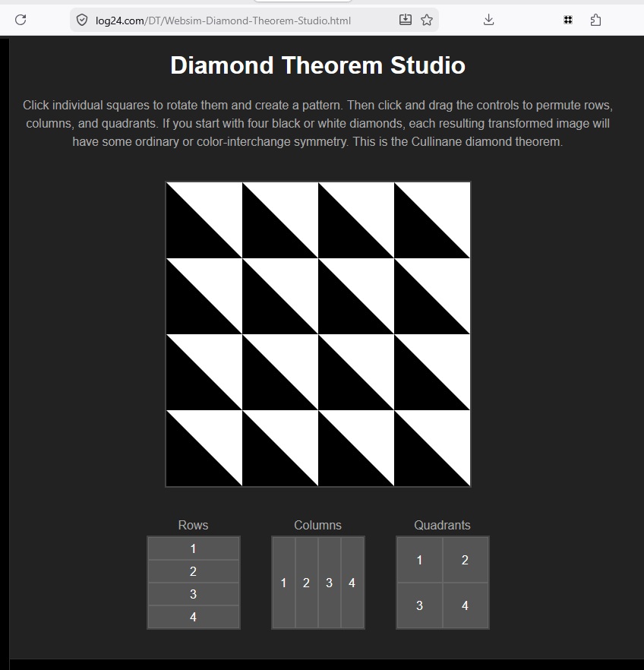
Task: Click the site security shield icon
Action: [82, 21]
